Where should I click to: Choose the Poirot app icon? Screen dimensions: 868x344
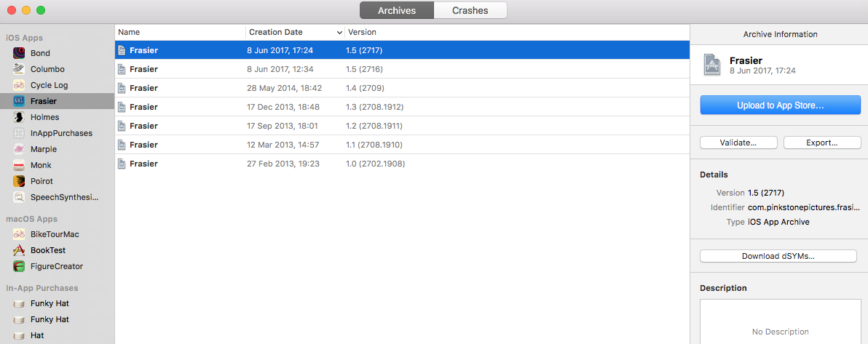tap(19, 181)
